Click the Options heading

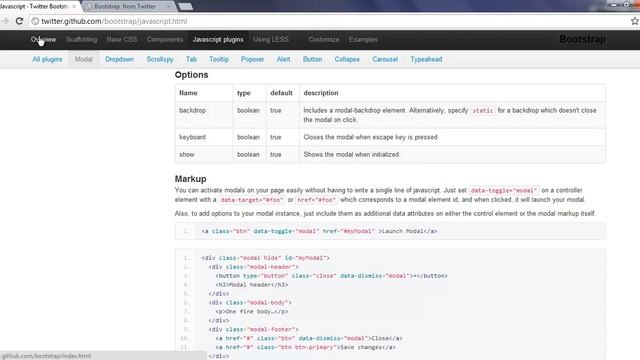pyautogui.click(x=191, y=75)
